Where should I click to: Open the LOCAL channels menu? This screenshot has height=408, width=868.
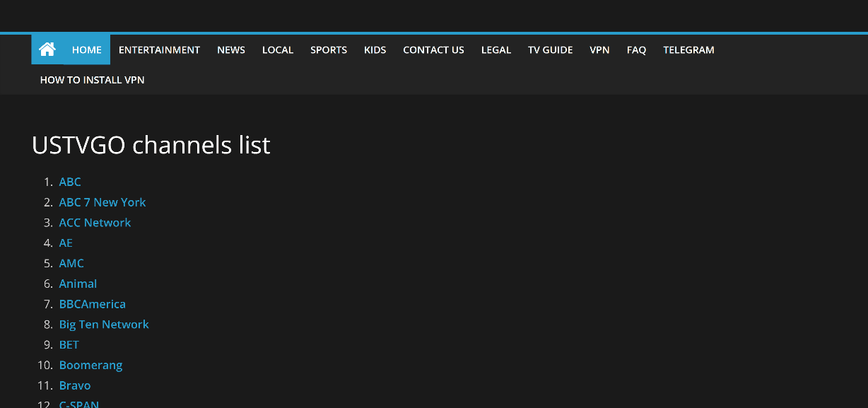click(x=278, y=49)
